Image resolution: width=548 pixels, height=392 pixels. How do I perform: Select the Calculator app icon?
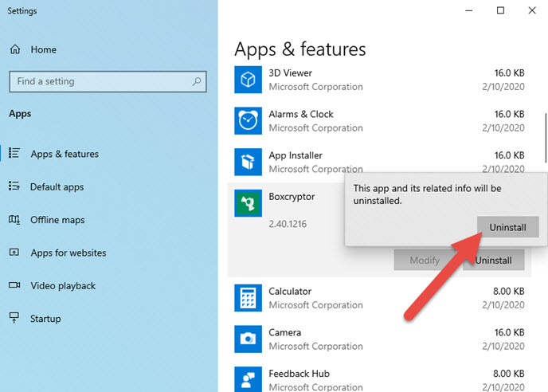248,298
